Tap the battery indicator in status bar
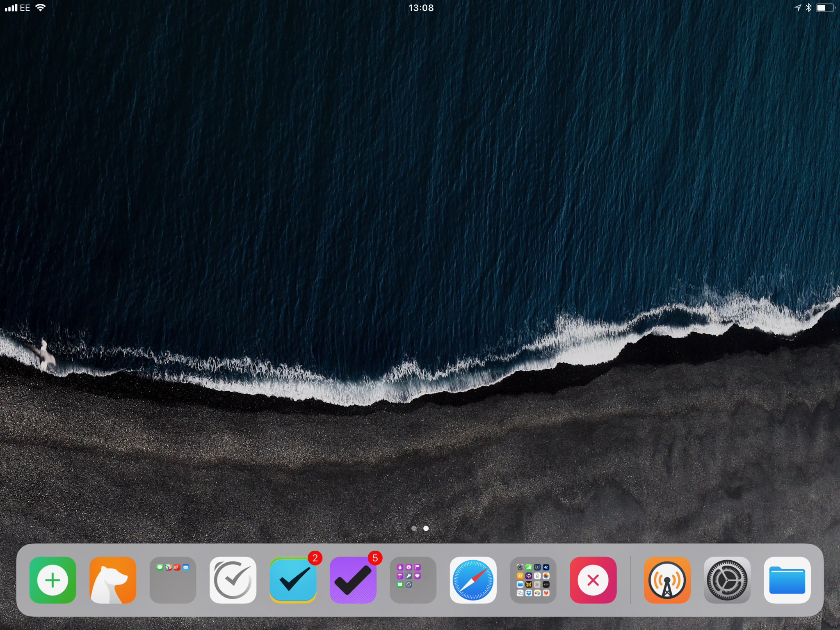The height and width of the screenshot is (630, 840). 825,8
